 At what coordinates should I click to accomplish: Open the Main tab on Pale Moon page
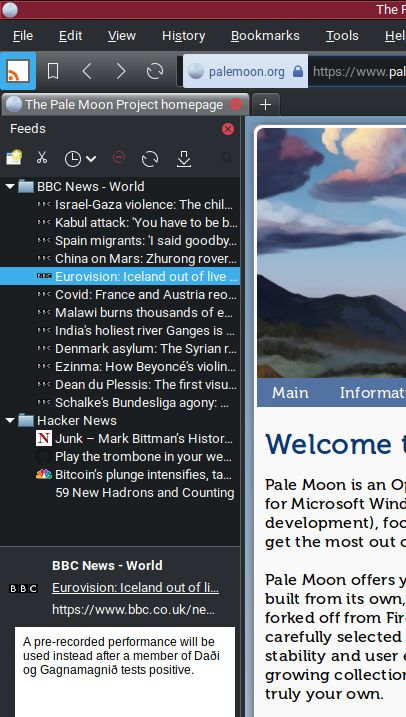[x=290, y=393]
